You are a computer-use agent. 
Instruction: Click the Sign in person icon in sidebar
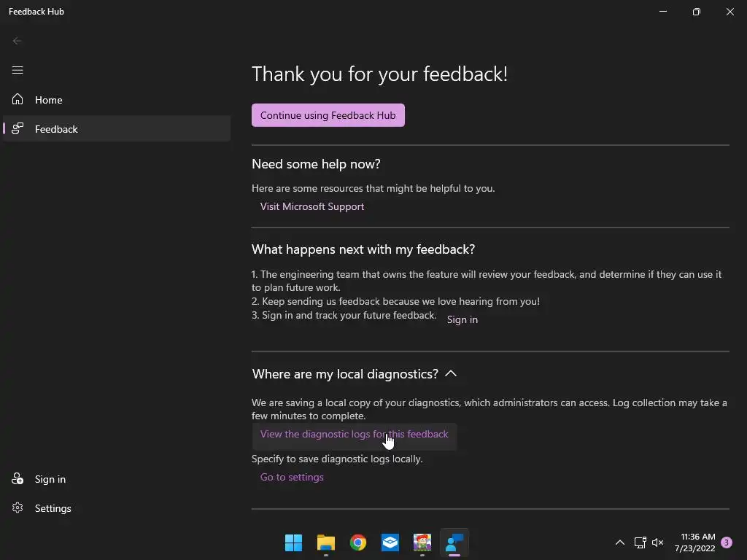(x=18, y=478)
